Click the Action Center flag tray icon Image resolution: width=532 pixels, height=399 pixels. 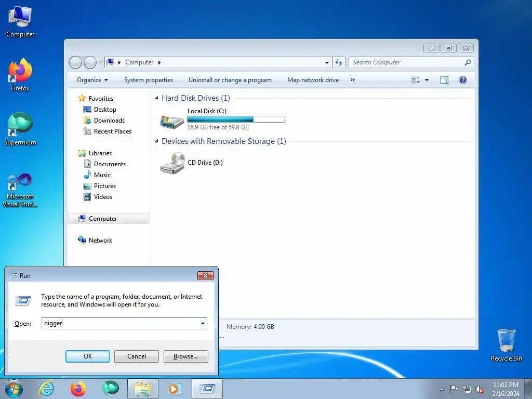(x=454, y=389)
